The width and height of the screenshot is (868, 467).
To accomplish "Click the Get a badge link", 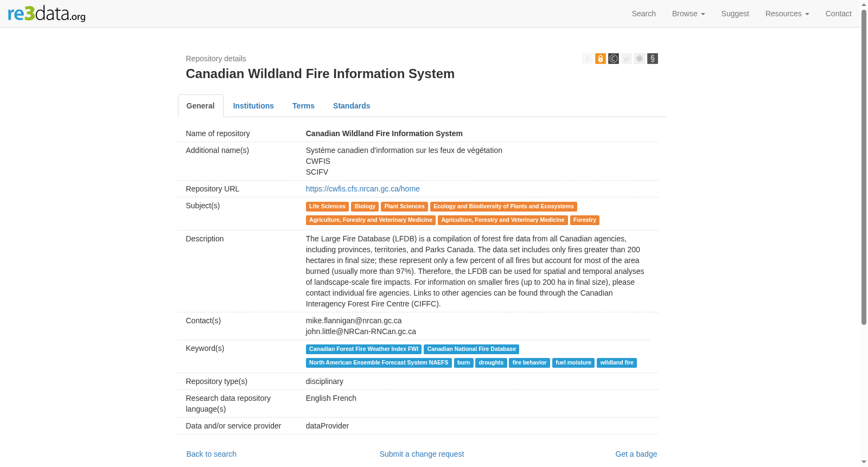I will 636,454.
